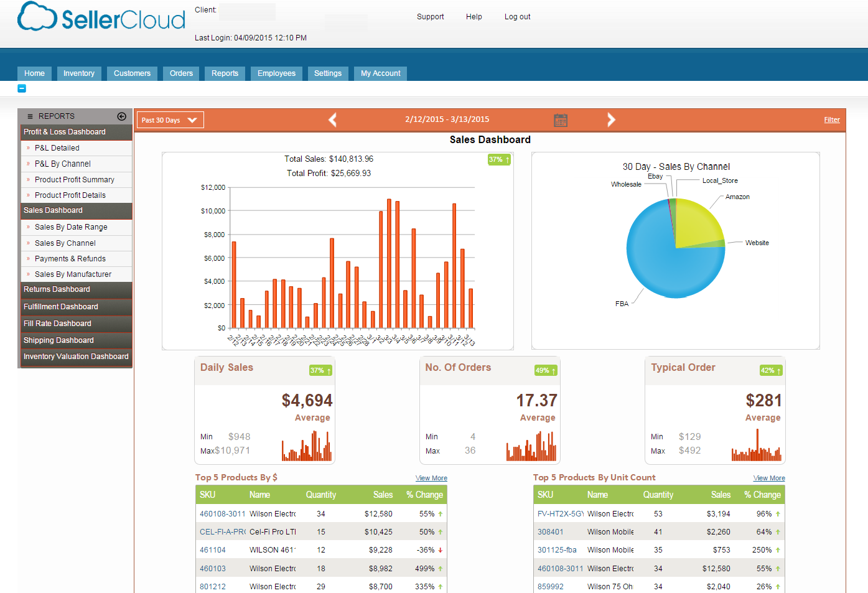Click the hamburger icon beside REPORTS
868x593 pixels.
pos(30,116)
